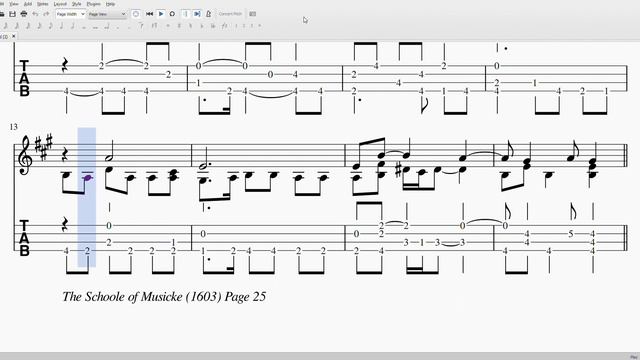Flip stem direction icon
640x360 pixels.
click(224, 26)
